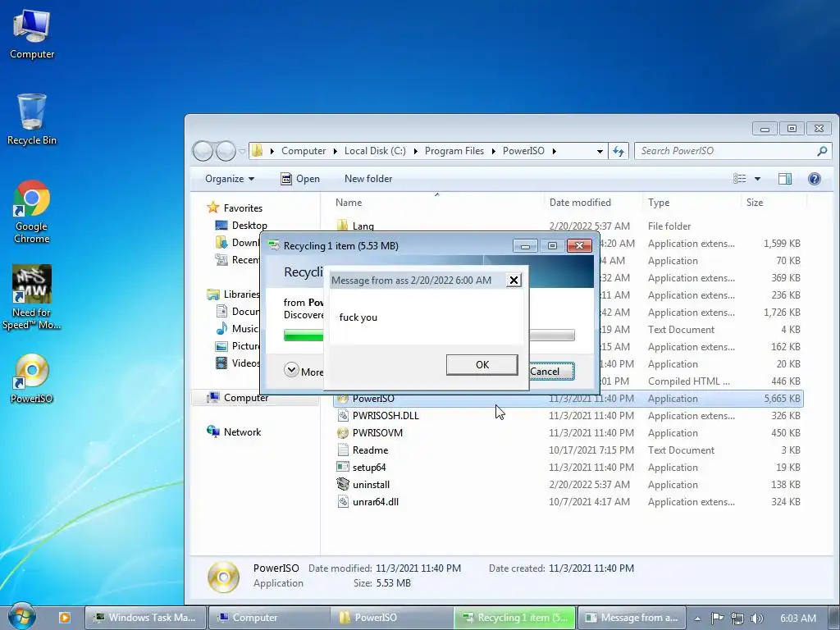Screen dimensions: 840x630
Task: Switch to the Message from a... taskbar button
Action: tap(631, 618)
